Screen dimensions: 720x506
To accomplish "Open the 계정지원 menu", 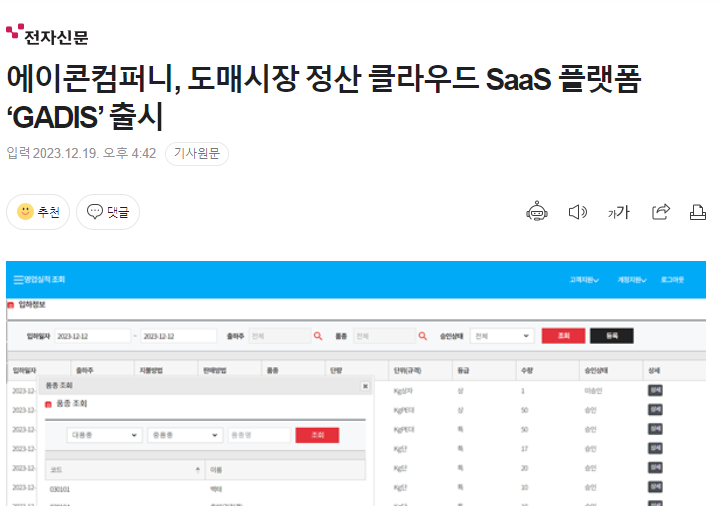I will pos(634,280).
